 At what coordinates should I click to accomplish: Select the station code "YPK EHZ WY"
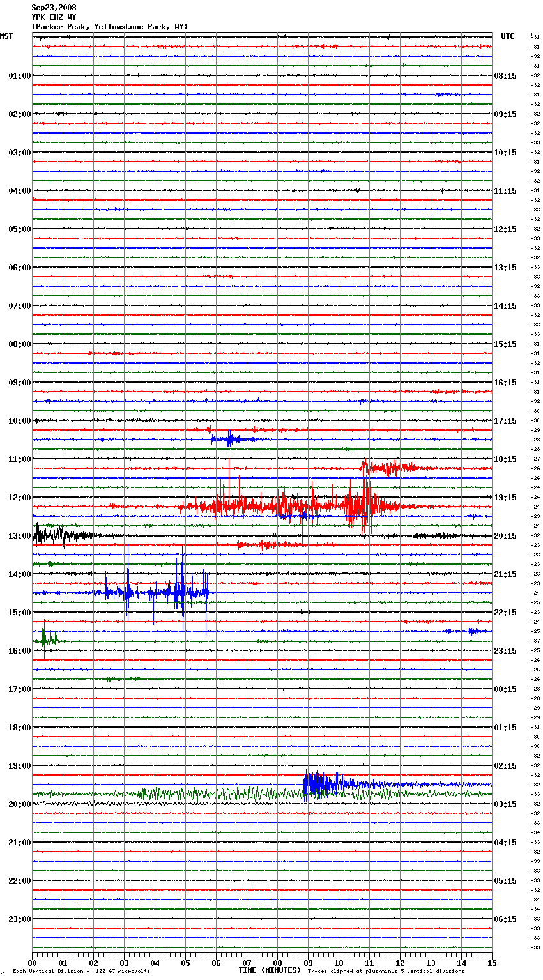click(x=54, y=17)
